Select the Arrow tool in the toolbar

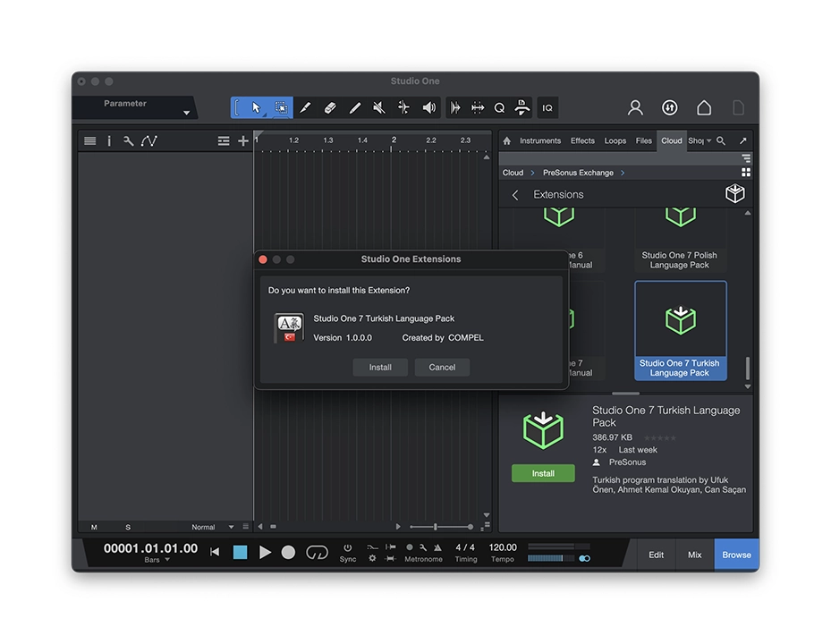(257, 107)
